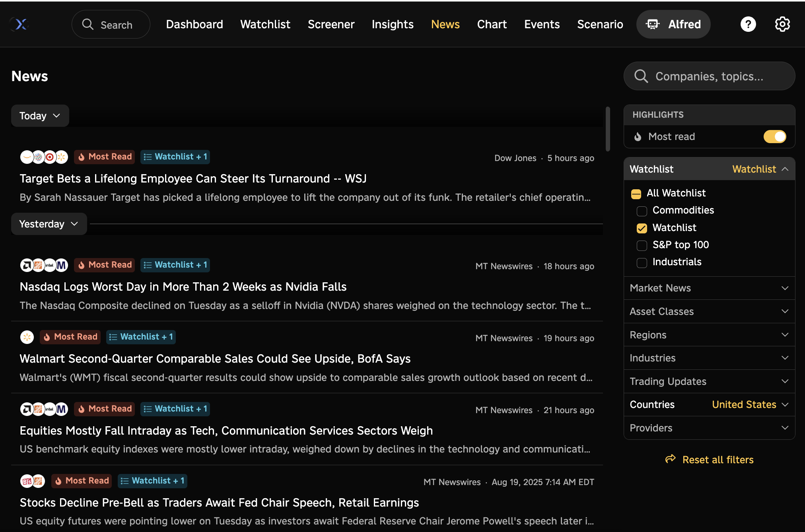Uncheck the Watchlist checkbox

(642, 228)
